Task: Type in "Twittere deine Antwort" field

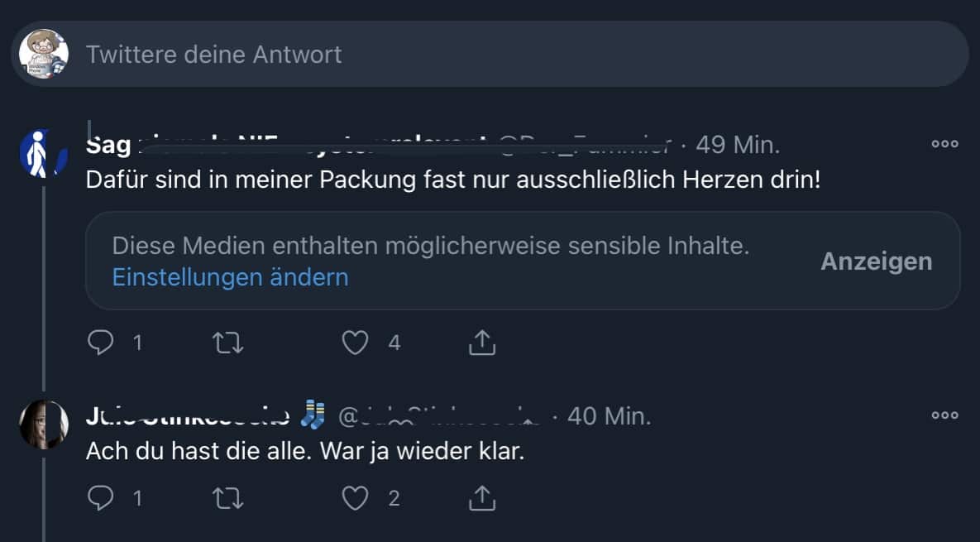Action: click(x=496, y=55)
